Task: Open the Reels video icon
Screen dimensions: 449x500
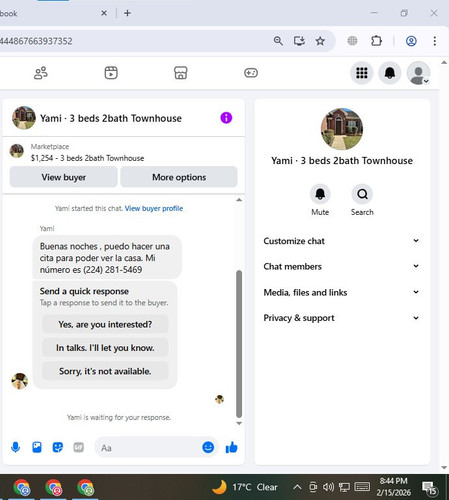Action: (111, 73)
